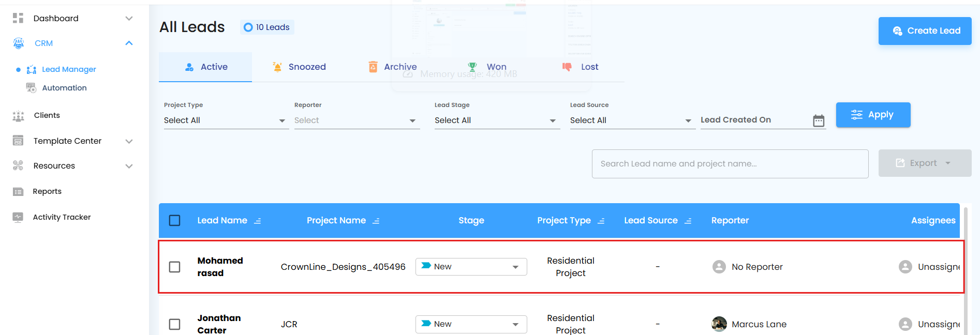980x335 pixels.
Task: Switch to the Snoozed tab
Action: [300, 67]
